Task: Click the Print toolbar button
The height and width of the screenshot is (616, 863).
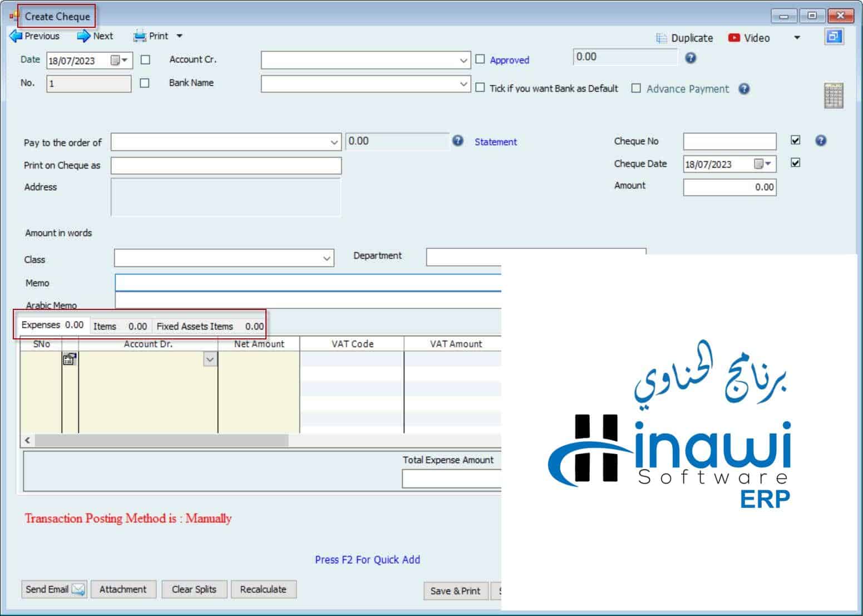Action: [150, 36]
